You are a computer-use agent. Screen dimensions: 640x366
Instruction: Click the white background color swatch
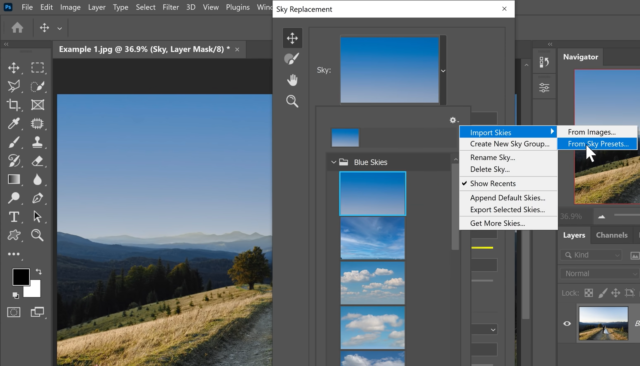click(x=34, y=291)
